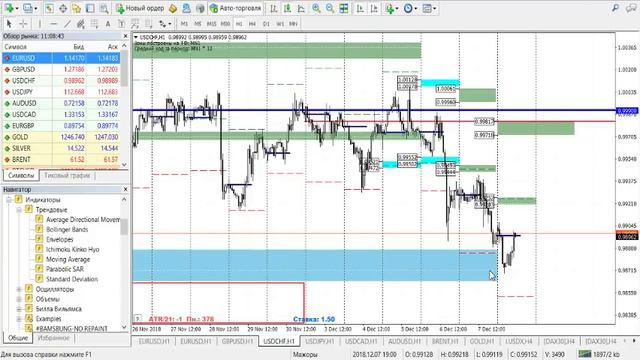Viewport: 640px width, 360px height.
Task: Click the Market Watch scrollbar thumb
Action: [124, 68]
